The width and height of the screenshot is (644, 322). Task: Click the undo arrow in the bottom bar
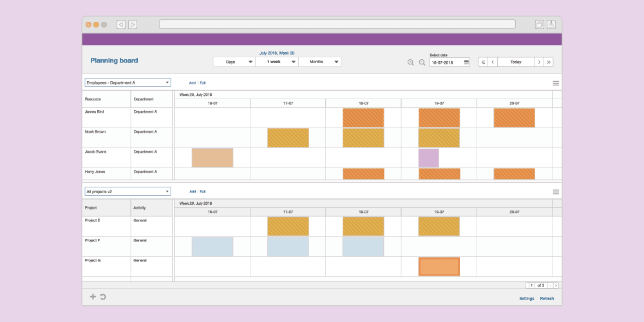click(103, 297)
